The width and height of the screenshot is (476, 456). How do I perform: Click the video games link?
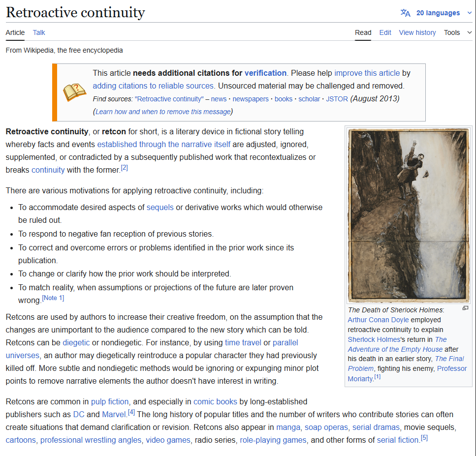coord(168,440)
